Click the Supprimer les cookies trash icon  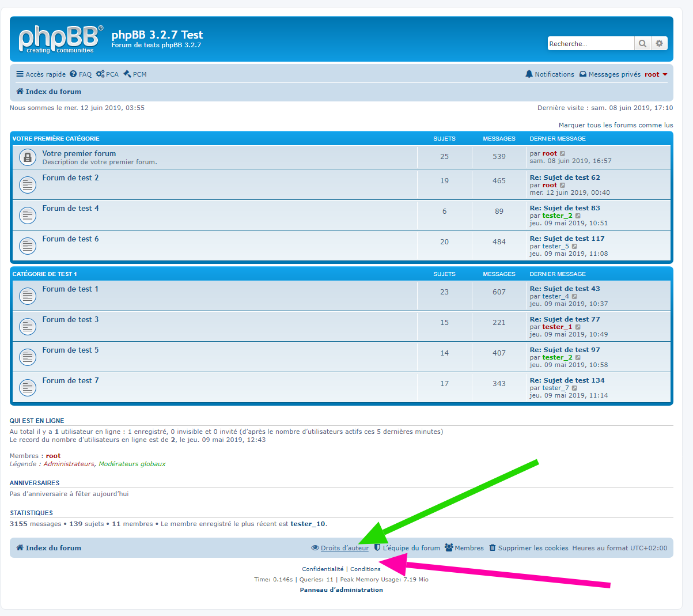493,548
